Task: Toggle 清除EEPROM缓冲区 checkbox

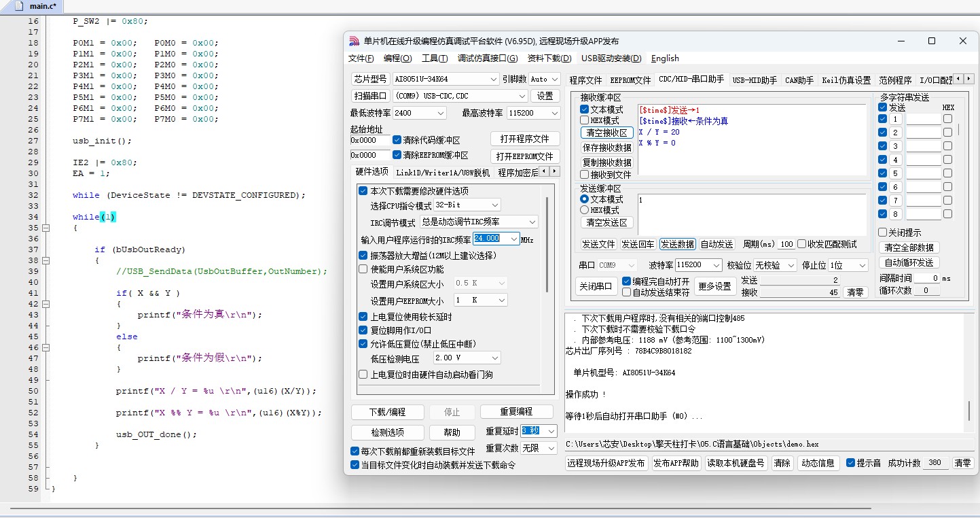Action: (x=397, y=154)
